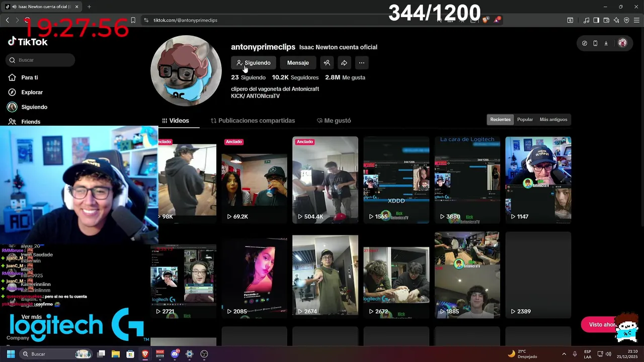
Task: Click the taskbar Buscar search box
Action: click(56, 354)
